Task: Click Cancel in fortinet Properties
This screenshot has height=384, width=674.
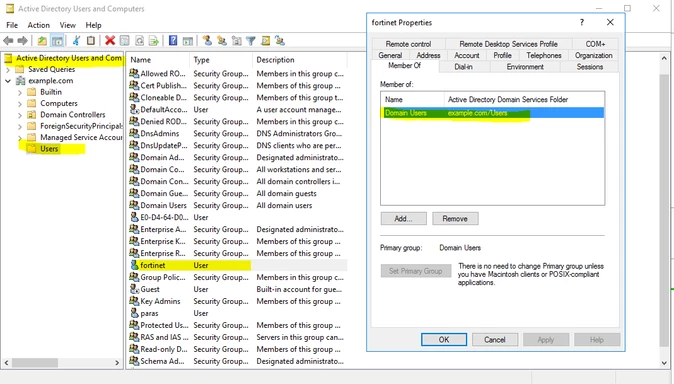Action: 495,339
